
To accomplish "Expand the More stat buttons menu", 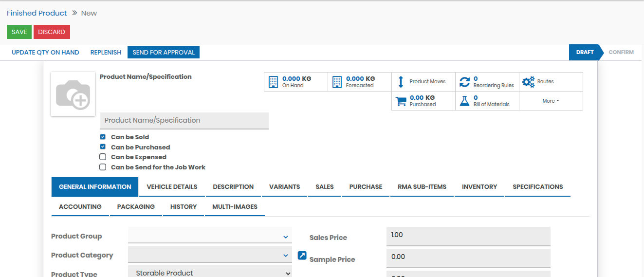I will tap(551, 101).
